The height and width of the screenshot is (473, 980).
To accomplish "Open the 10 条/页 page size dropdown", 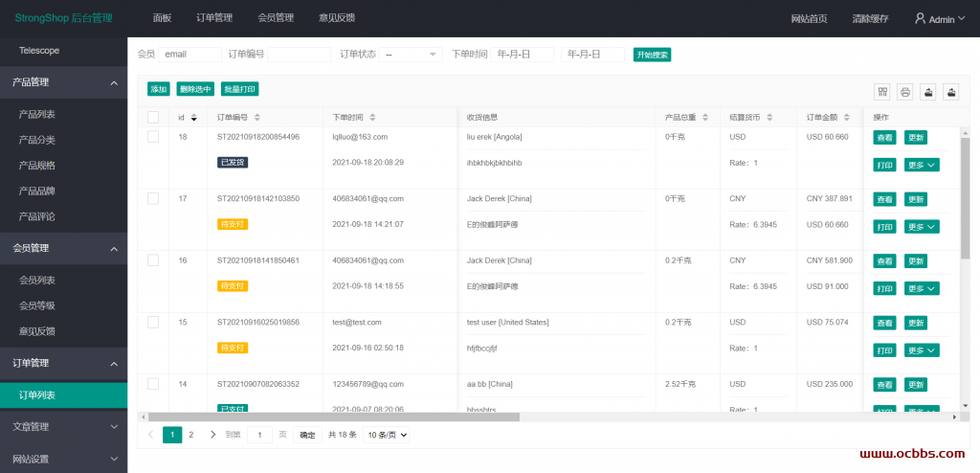I will (387, 435).
